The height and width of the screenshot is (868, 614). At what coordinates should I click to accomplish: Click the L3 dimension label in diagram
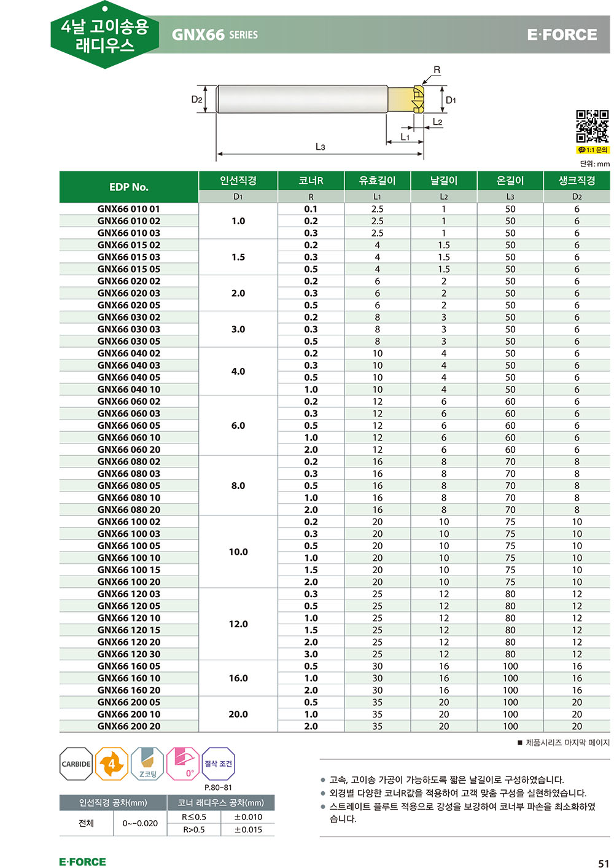coord(320,147)
